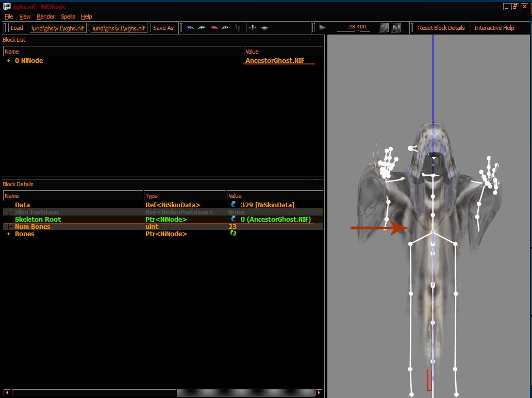Image resolution: width=532 pixels, height=398 pixels.
Task: Click the NifSkope application icon in title bar
Action: [7, 6]
